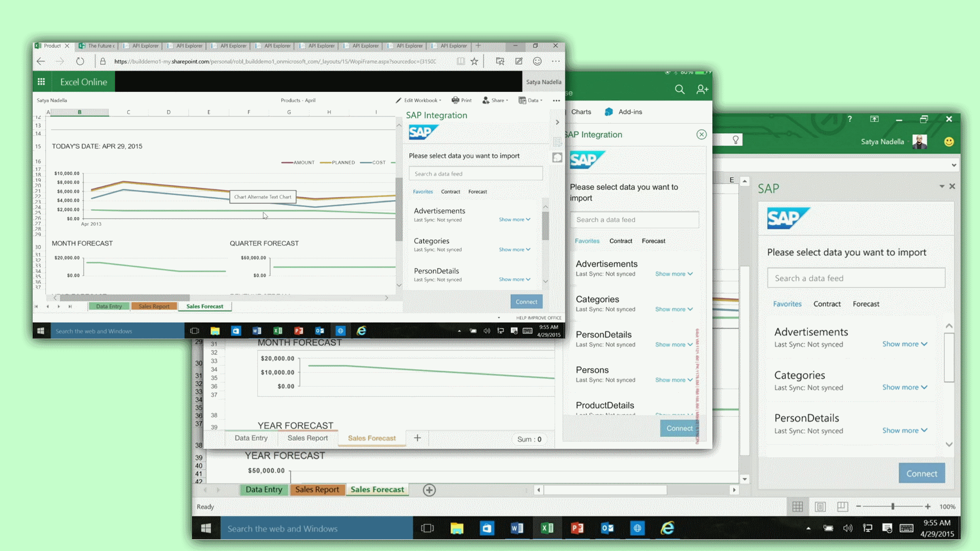Open Add-ins in mobile Excel ribbon
980x551 pixels.
[x=624, y=112]
